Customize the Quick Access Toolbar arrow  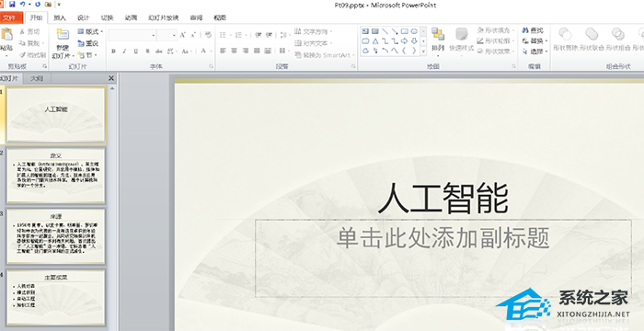(x=59, y=5)
